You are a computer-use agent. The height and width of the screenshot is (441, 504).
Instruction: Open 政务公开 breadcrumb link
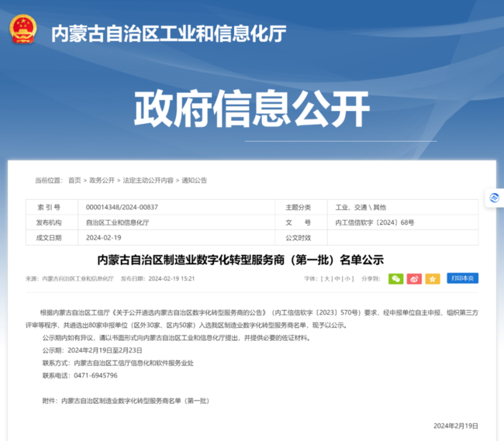point(102,181)
